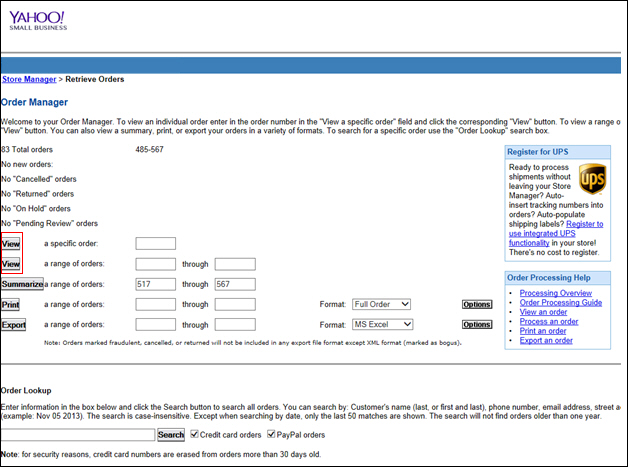
Task: Click the Yahoo! Small Business logo
Action: (38, 21)
